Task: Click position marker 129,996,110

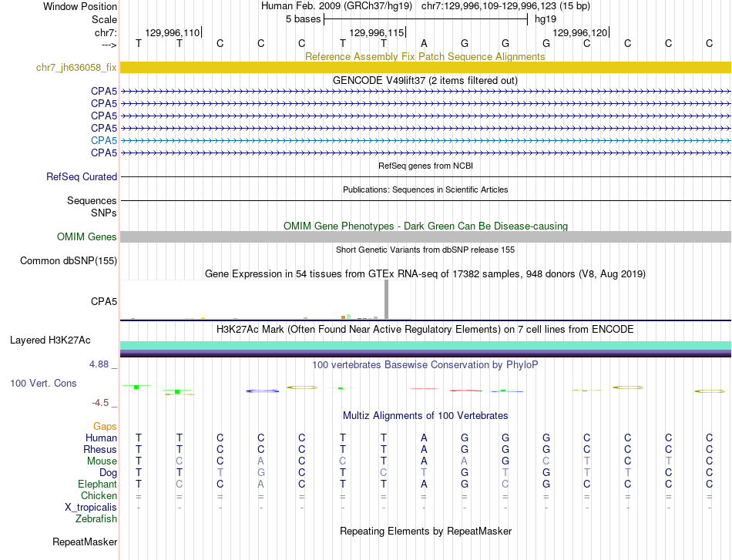Action: coord(173,33)
